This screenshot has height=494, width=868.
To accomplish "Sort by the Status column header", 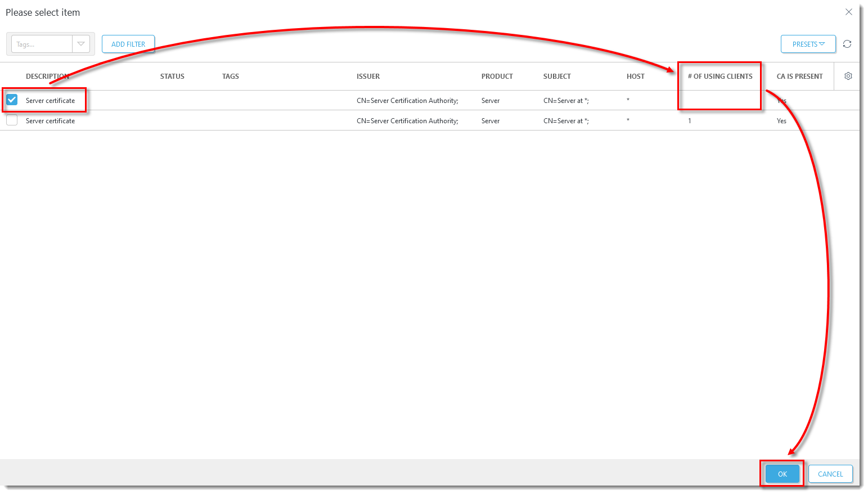I will 172,77.
